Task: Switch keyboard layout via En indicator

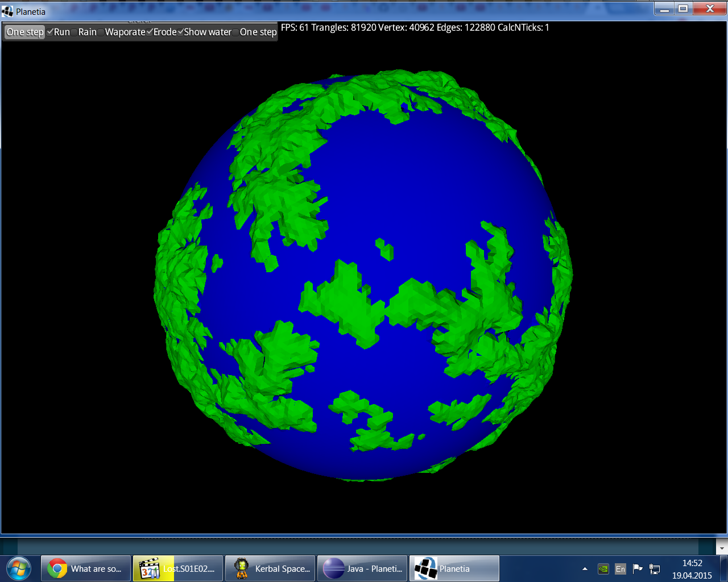Action: [x=620, y=568]
